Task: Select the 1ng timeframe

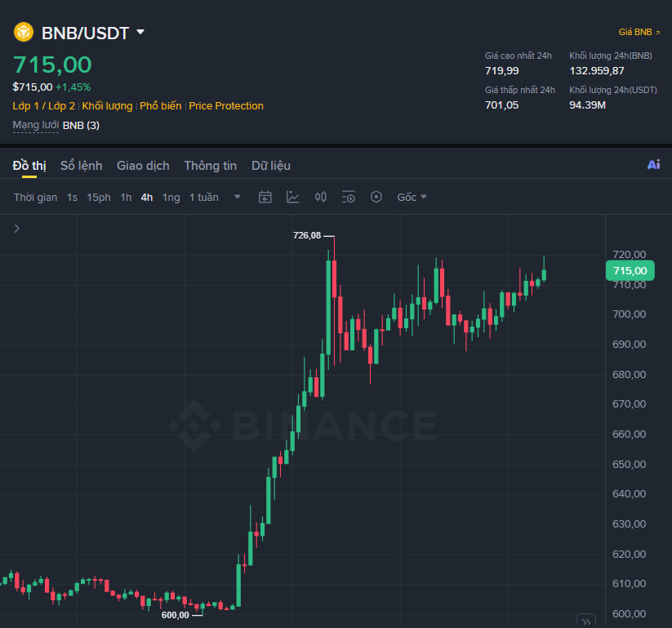Action: point(171,197)
